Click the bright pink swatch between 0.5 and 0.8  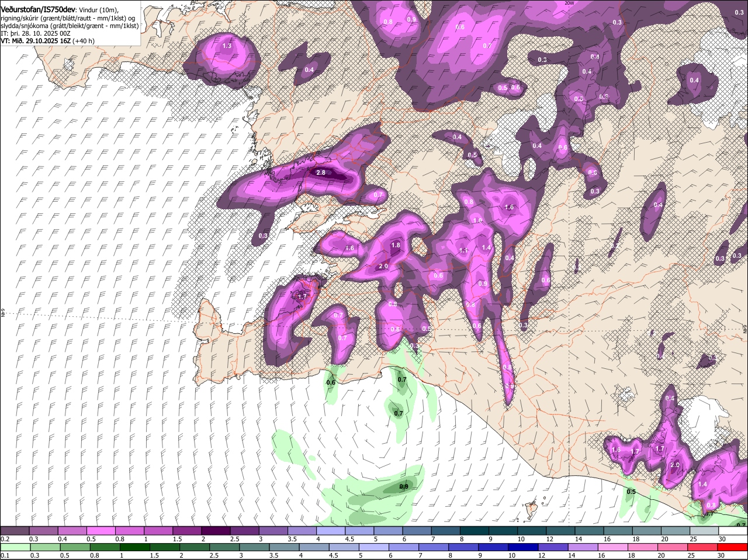(102, 531)
